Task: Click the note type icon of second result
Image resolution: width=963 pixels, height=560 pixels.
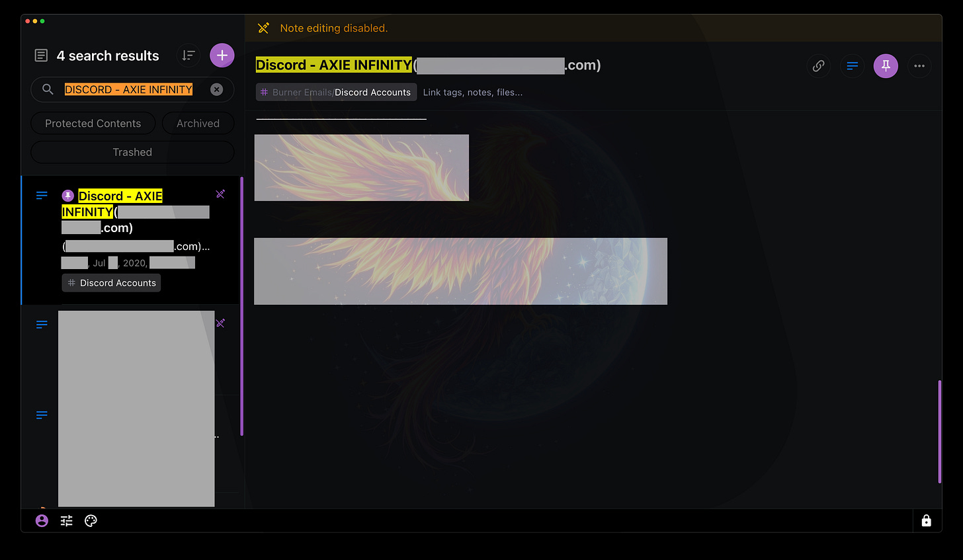Action: pyautogui.click(x=42, y=324)
